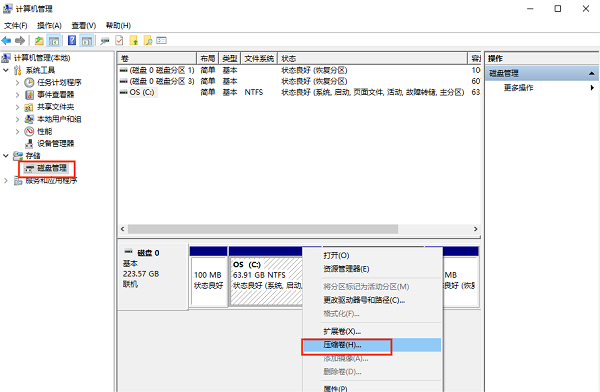600x392 pixels.
Task: Click the blue Back arrow in the toolbar
Action: coord(6,41)
